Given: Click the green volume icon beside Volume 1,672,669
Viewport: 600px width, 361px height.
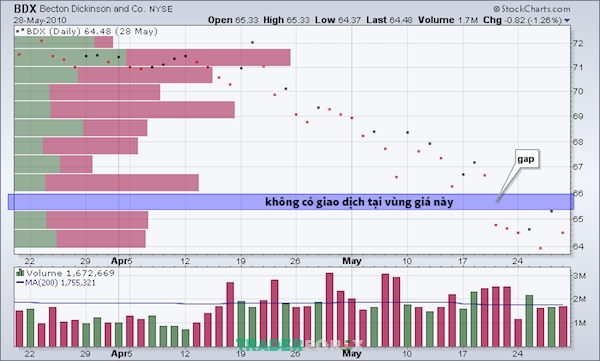Looking at the screenshot, I should coord(20,273).
